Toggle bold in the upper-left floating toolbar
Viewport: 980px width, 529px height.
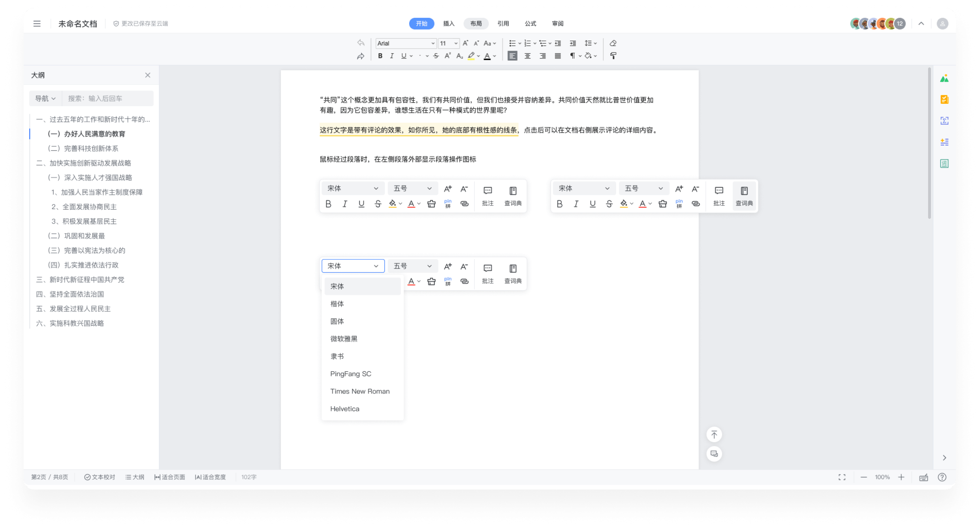point(328,204)
